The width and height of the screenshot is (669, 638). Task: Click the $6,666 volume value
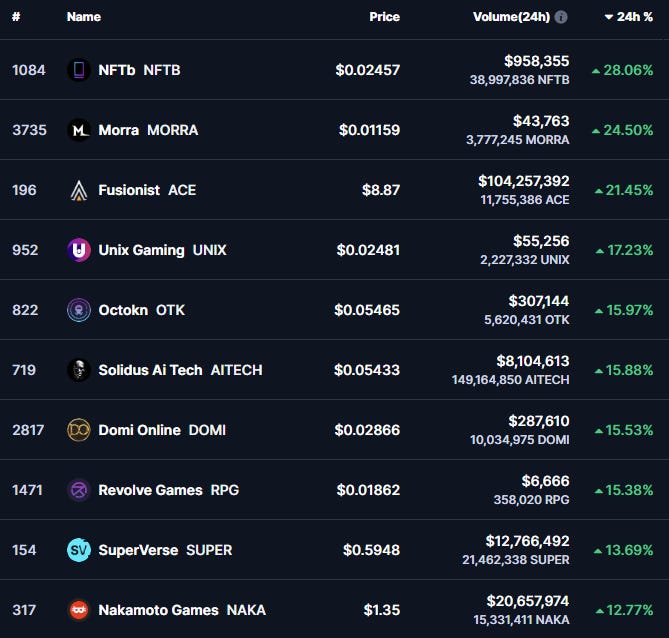546,481
